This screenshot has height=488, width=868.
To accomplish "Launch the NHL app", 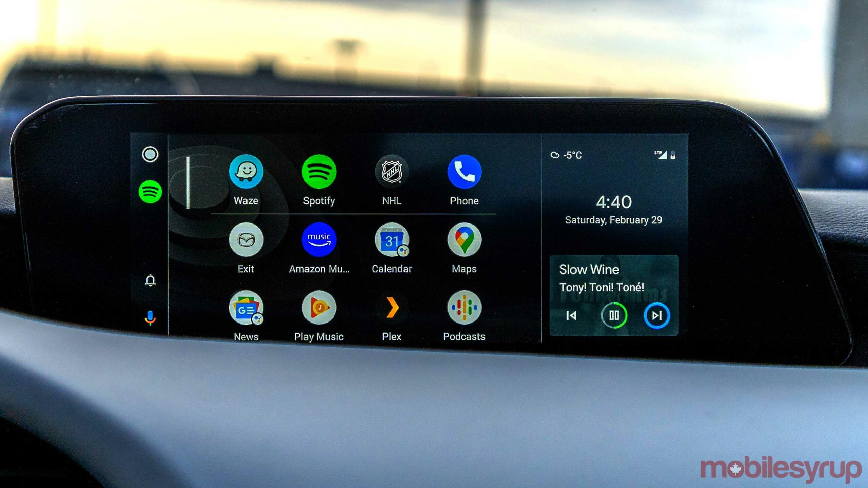I will point(391,179).
